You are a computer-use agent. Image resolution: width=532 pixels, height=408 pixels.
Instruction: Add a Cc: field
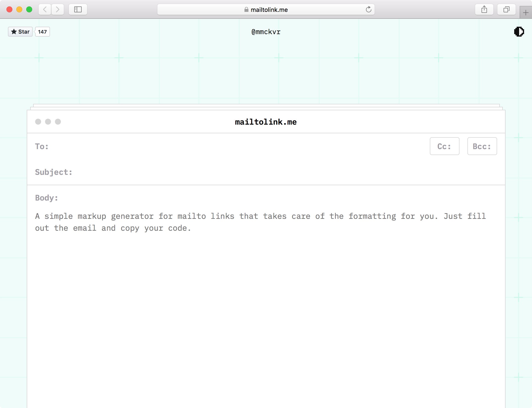coord(444,146)
